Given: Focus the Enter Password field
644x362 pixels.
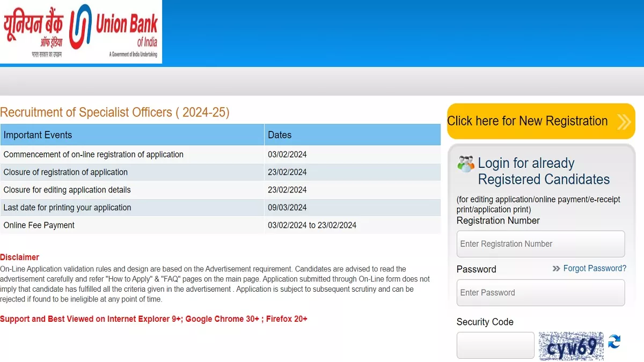Looking at the screenshot, I should pyautogui.click(x=540, y=293).
